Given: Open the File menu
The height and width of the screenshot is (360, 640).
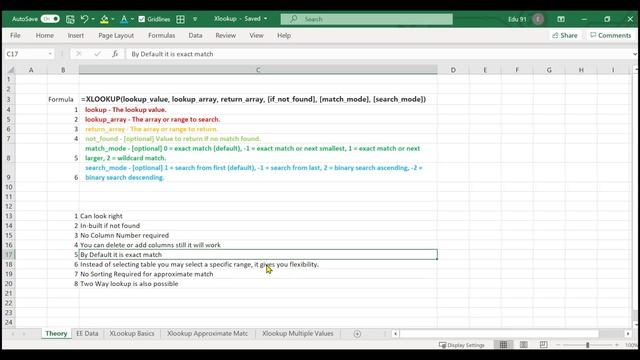Looking at the screenshot, I should 15,36.
